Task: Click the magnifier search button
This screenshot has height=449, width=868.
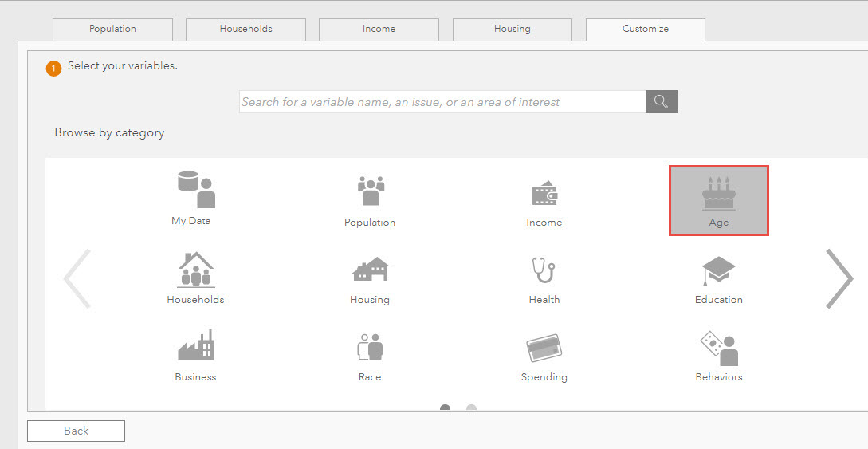Action: 661,102
